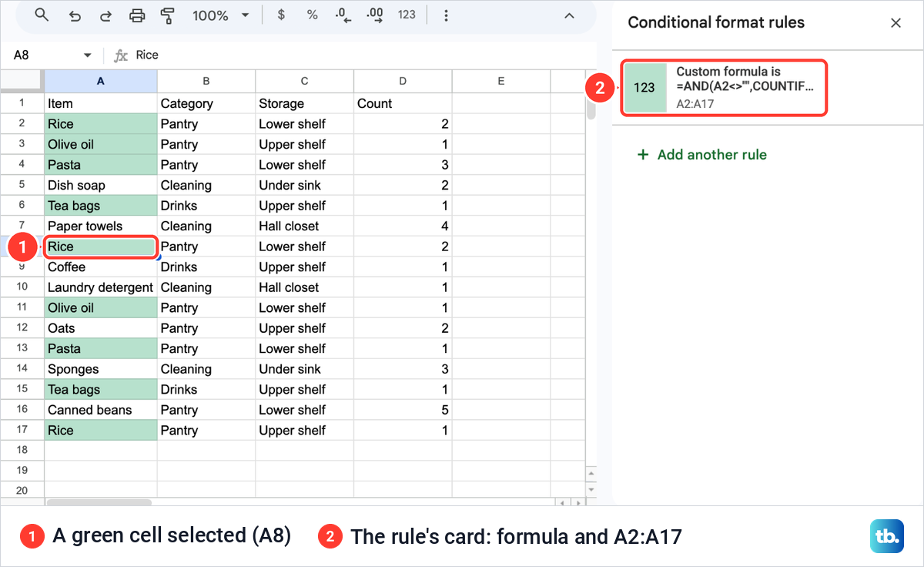Screen dimensions: 924x567
Task: Click the scroll down arrow at the grid's bottom-right
Action: click(x=591, y=489)
